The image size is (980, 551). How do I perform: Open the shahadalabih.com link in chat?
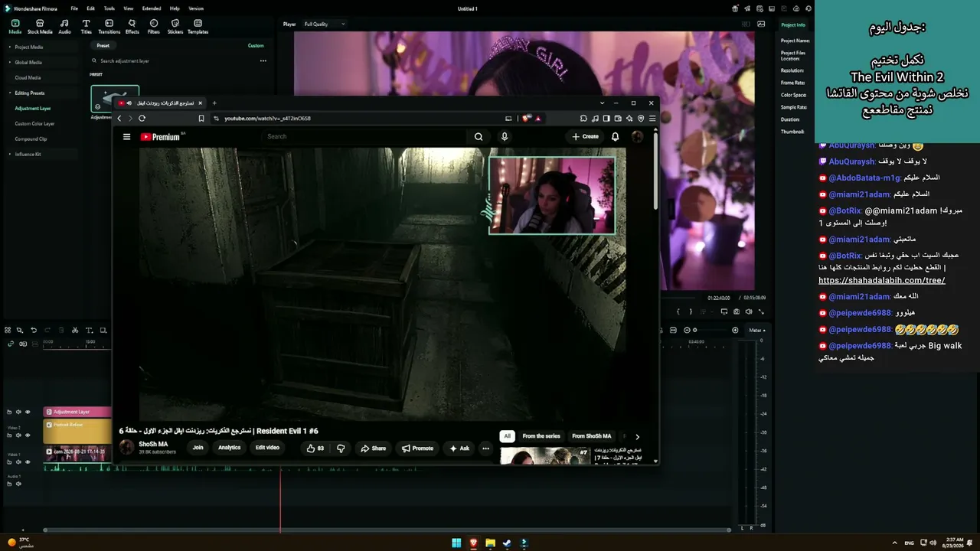point(882,280)
